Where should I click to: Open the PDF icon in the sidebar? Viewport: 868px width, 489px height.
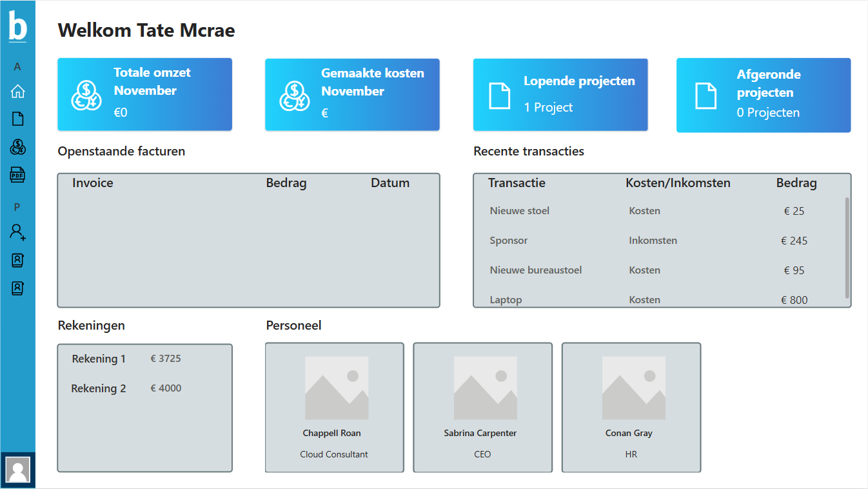(x=17, y=175)
